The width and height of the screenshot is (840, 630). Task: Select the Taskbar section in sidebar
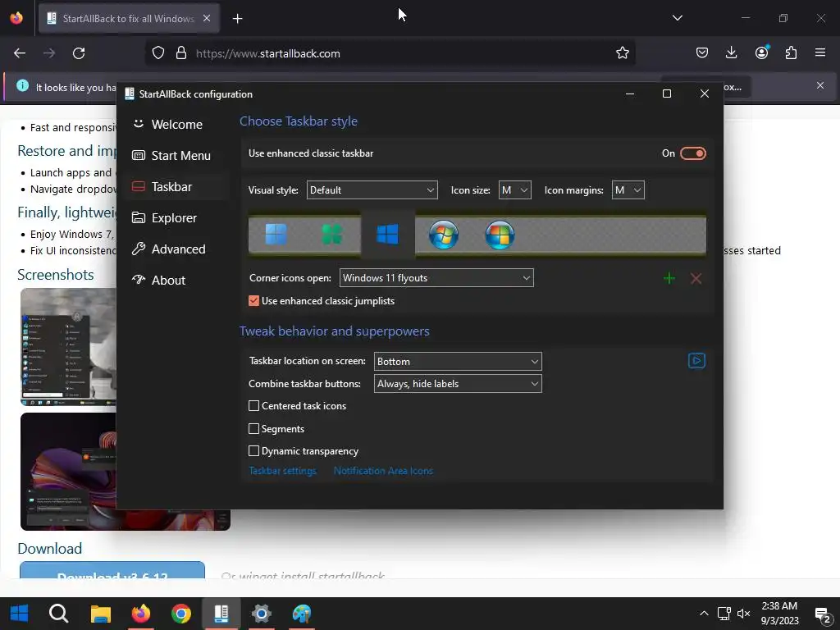(x=176, y=186)
